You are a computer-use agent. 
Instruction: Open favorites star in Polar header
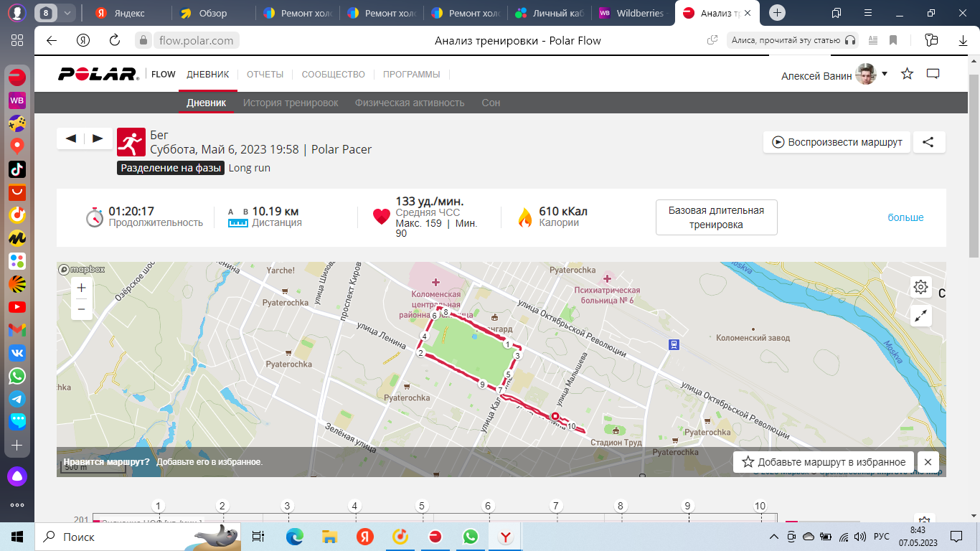click(908, 74)
